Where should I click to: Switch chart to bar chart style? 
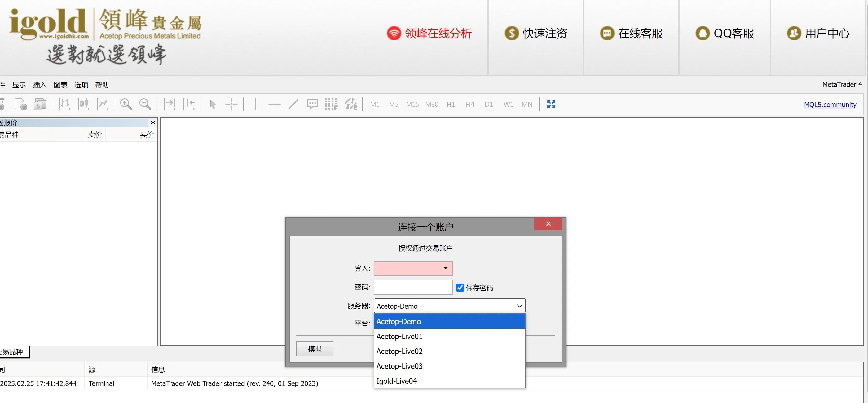click(64, 104)
